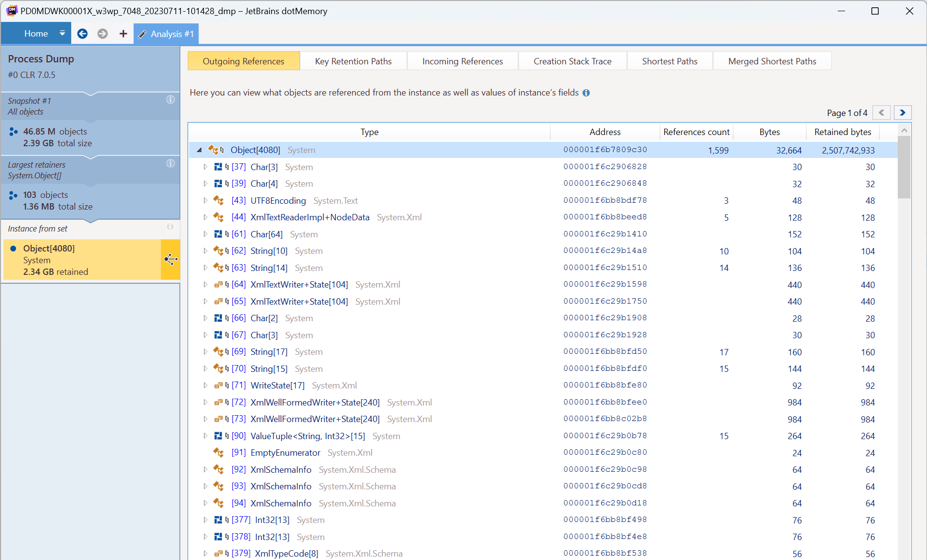Click the instance icon beside EmptyEnumerator
Screen dimensions: 927x560
click(218, 452)
